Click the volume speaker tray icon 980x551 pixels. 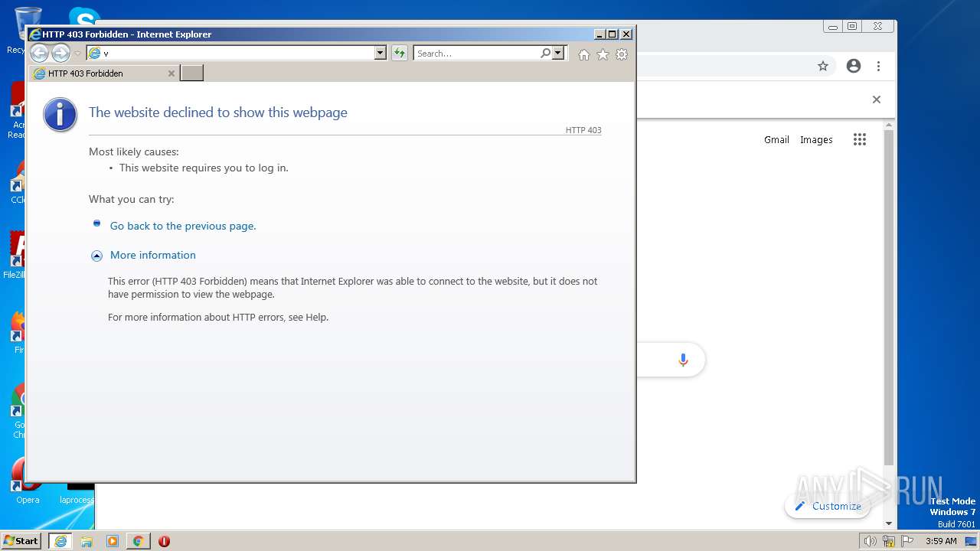point(871,541)
